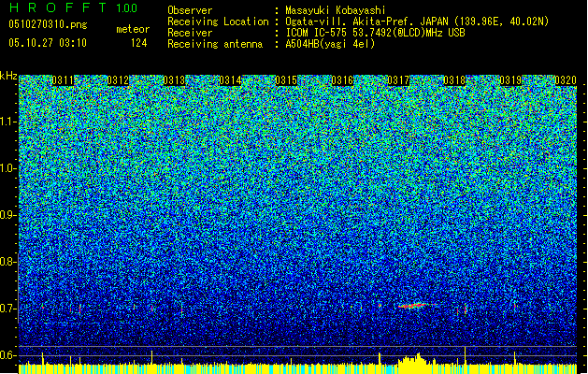This screenshot has height=374, width=588.
Task: Select time marker 0314
Action: (x=230, y=80)
